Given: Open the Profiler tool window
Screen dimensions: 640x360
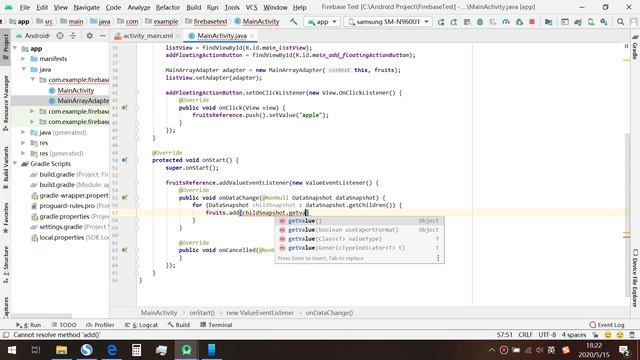Looking at the screenshot, I should tap(100, 325).
